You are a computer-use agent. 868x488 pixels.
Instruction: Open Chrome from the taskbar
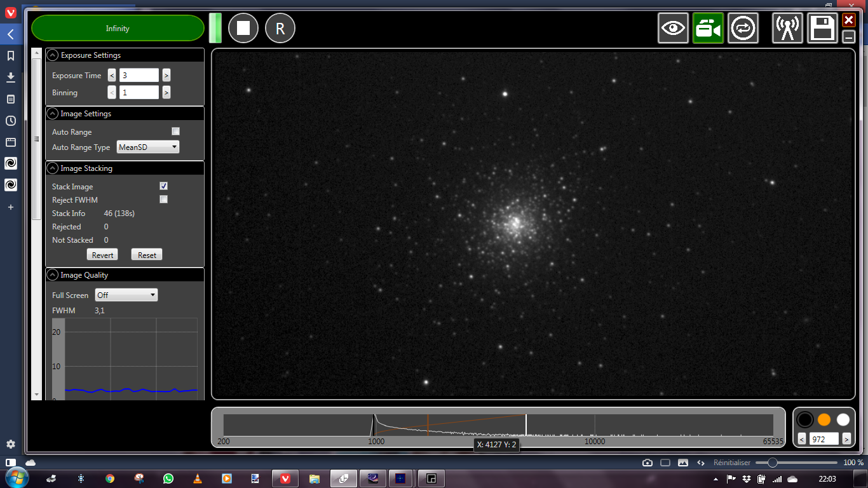click(x=110, y=478)
